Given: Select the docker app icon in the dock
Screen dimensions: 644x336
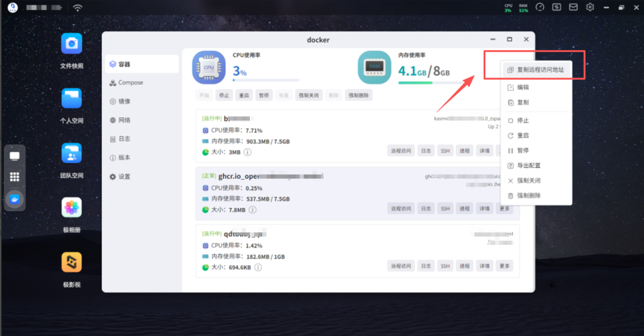Looking at the screenshot, I should coord(14,200).
